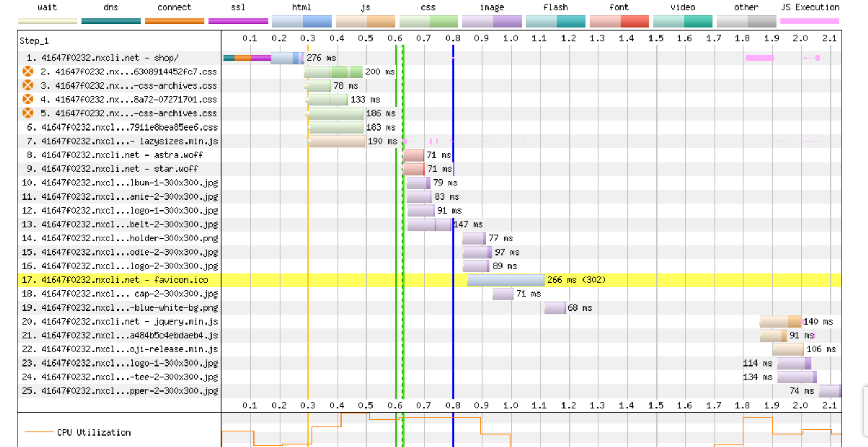Click the js legend color swatch
Image resolution: width=868 pixels, height=447 pixels.
(x=365, y=21)
